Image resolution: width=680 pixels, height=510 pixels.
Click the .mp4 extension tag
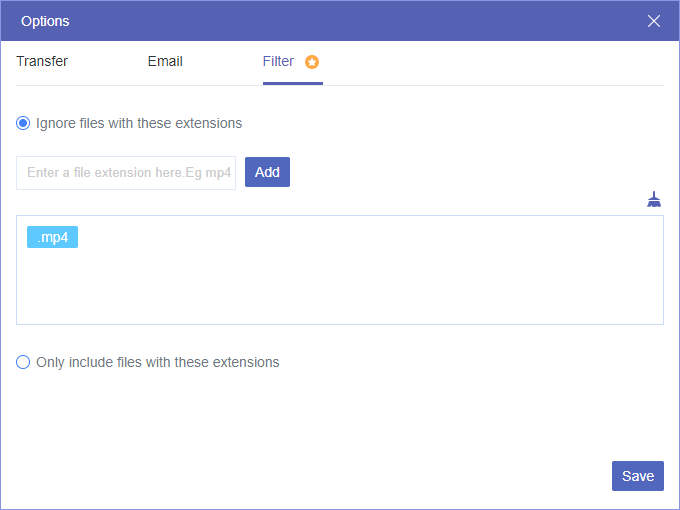point(52,238)
